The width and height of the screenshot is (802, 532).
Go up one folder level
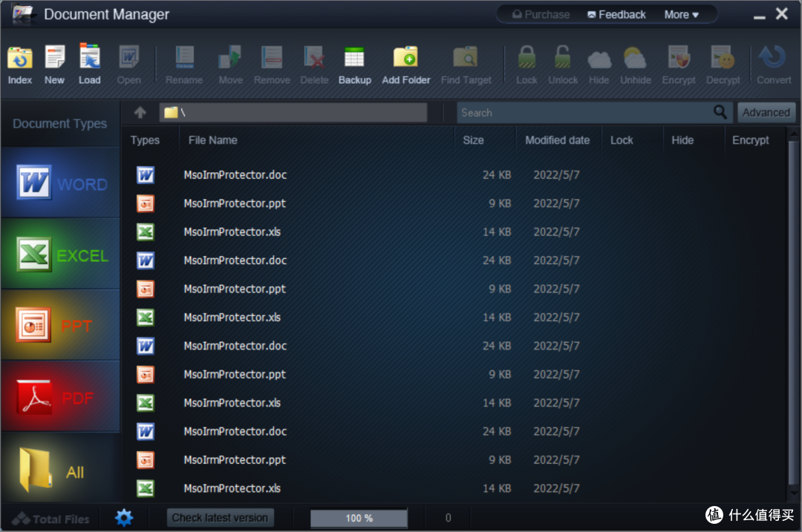click(x=140, y=113)
